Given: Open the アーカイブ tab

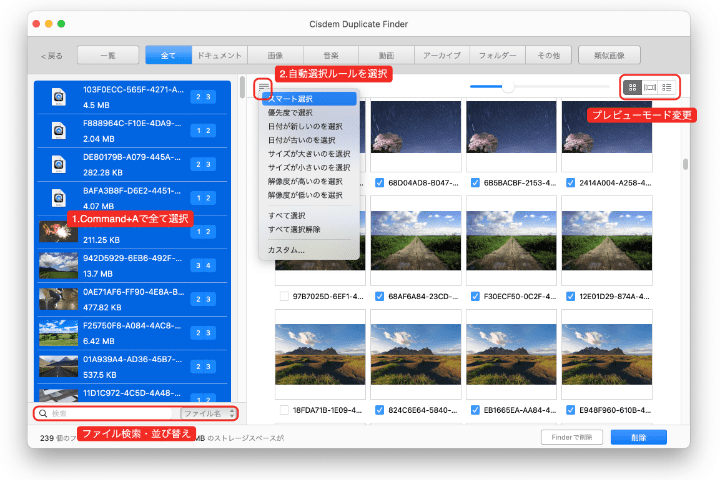Looking at the screenshot, I should click(x=441, y=56).
